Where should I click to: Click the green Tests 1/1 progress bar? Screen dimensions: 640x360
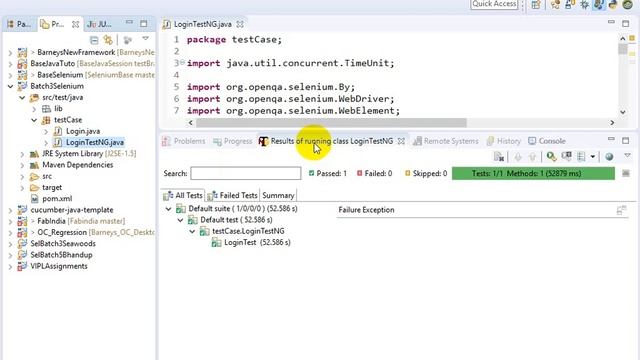(x=533, y=173)
